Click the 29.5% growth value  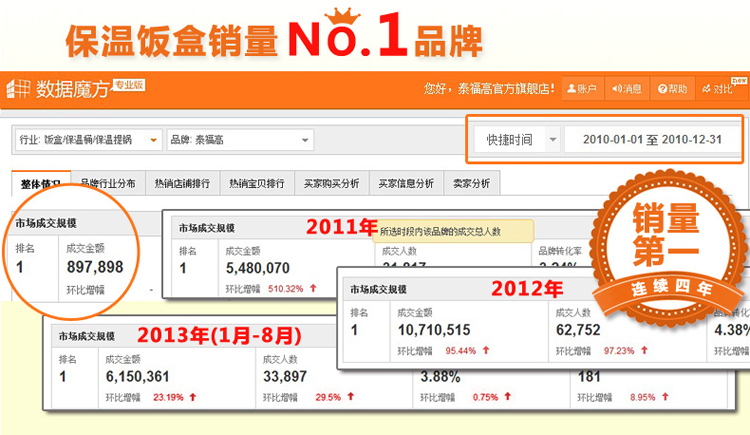point(328,397)
